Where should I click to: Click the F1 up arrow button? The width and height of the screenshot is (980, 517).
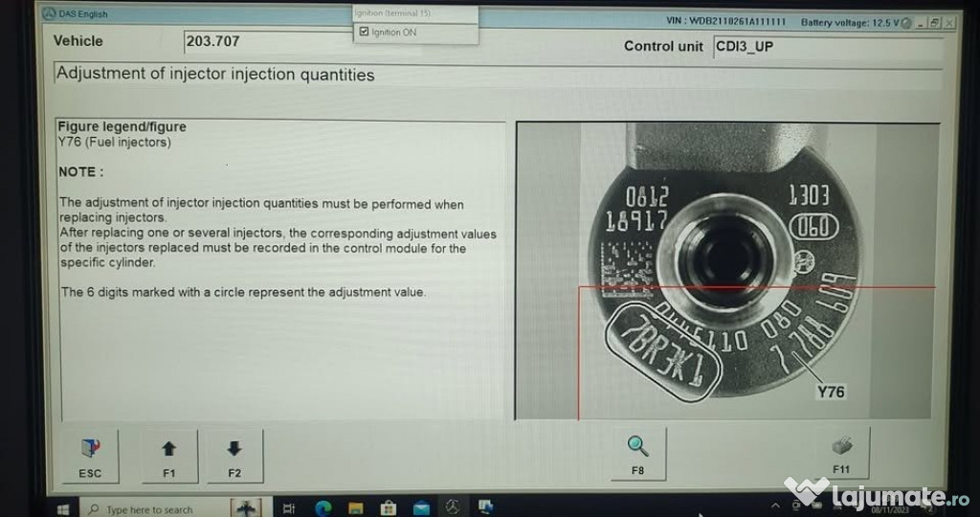click(169, 455)
